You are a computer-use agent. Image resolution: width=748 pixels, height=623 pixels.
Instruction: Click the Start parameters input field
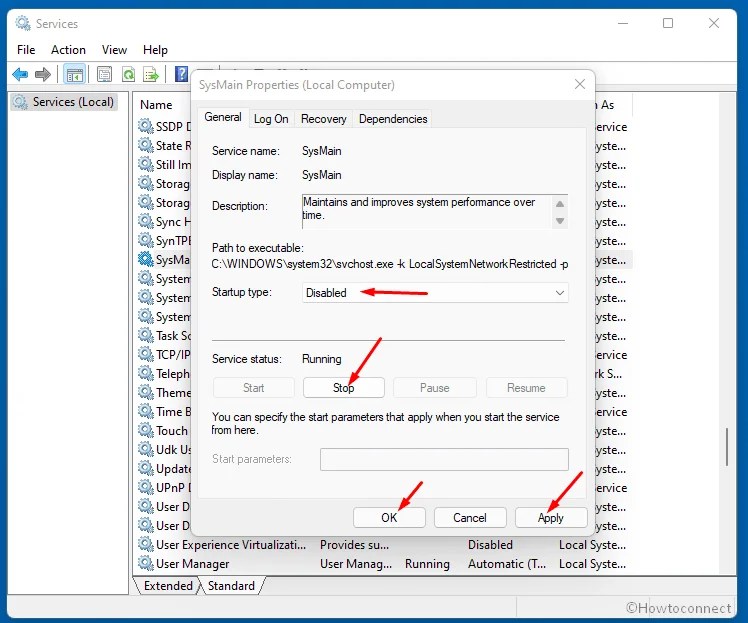(444, 459)
